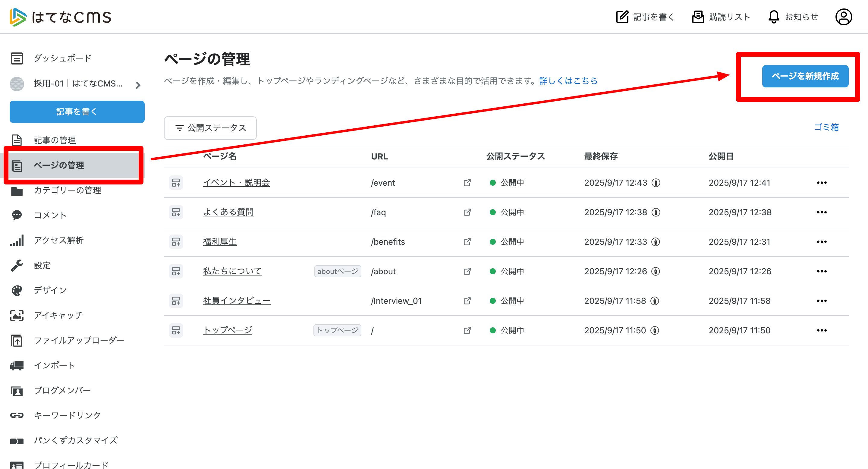Click the ページを新規作成 button
Image resolution: width=868 pixels, height=469 pixels.
(805, 77)
